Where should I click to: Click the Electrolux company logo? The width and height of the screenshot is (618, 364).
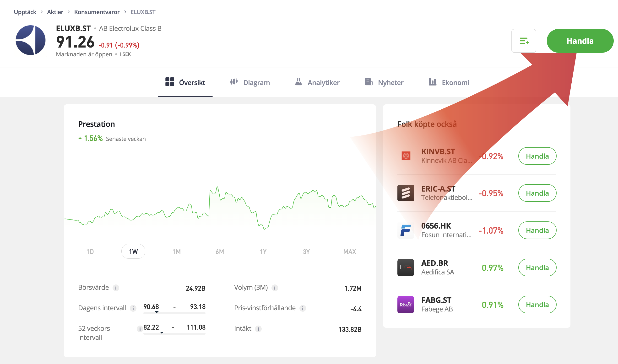coord(30,40)
